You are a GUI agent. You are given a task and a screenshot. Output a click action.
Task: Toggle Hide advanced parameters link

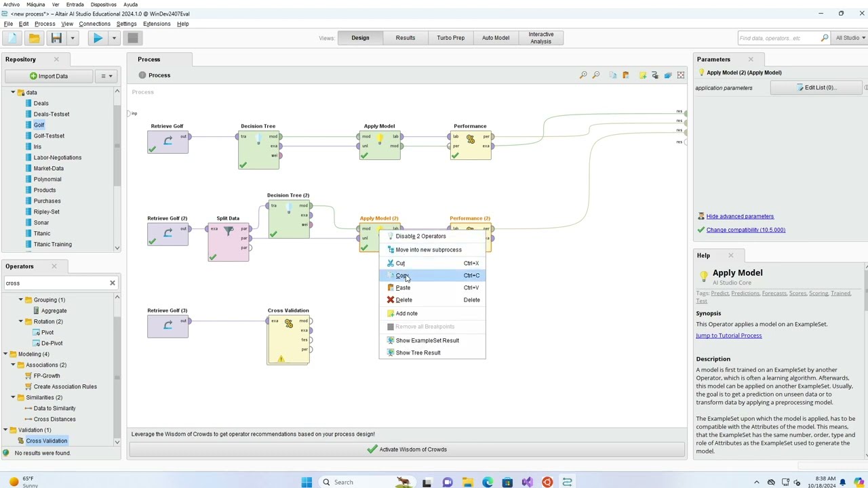740,216
